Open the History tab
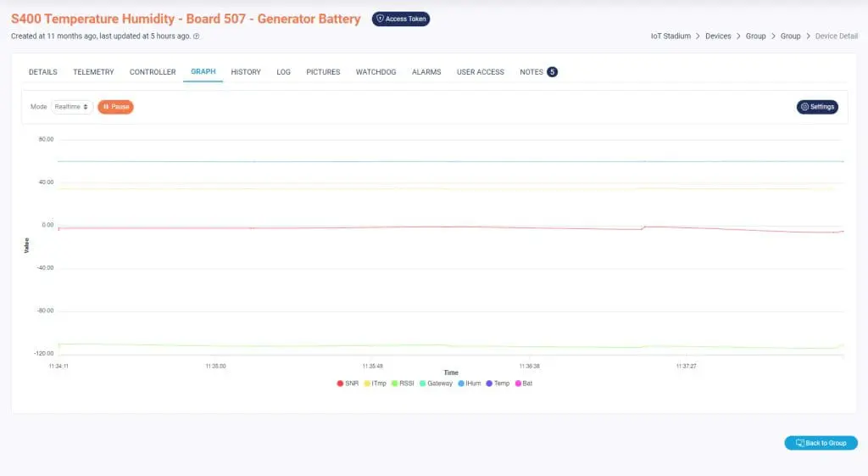Image resolution: width=868 pixels, height=476 pixels. coord(246,72)
